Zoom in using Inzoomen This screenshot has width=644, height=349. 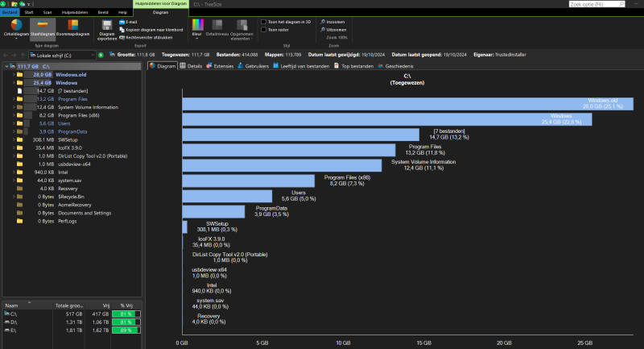click(334, 22)
